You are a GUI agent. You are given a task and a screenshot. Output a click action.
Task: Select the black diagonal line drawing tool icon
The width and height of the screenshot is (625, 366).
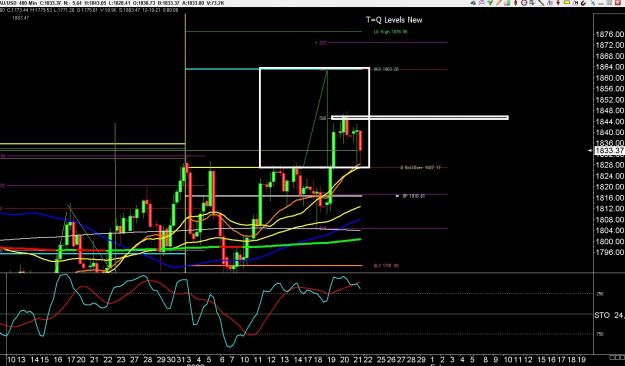point(541,2)
